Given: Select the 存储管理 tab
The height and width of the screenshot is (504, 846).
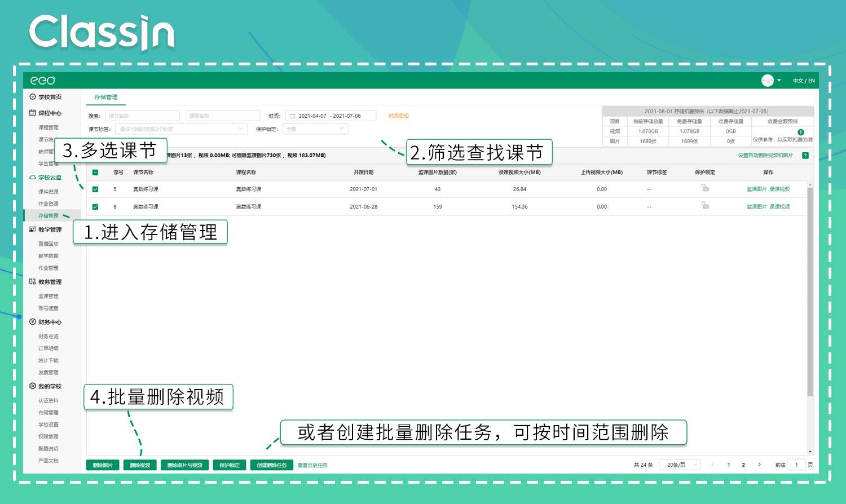Looking at the screenshot, I should click(106, 97).
